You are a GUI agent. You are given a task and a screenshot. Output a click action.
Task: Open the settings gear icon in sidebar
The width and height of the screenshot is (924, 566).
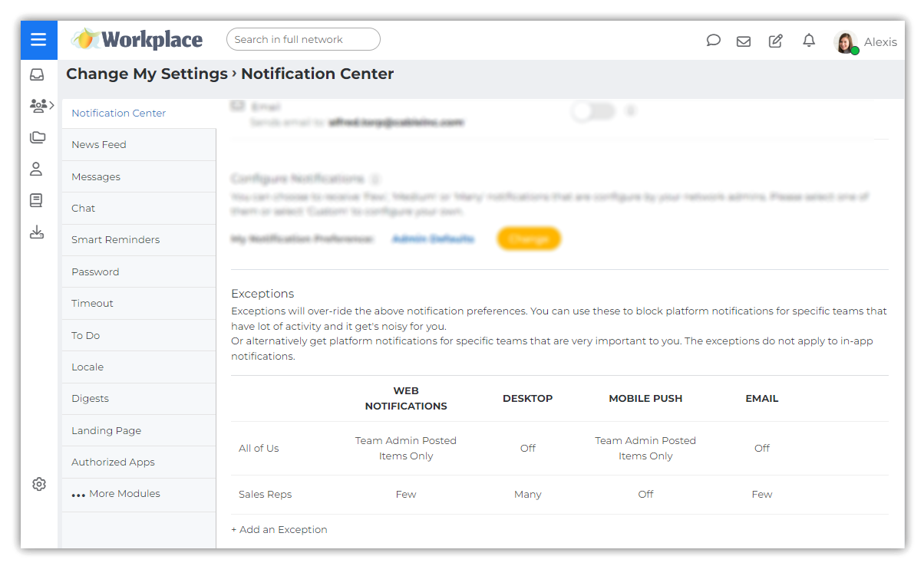pos(39,484)
